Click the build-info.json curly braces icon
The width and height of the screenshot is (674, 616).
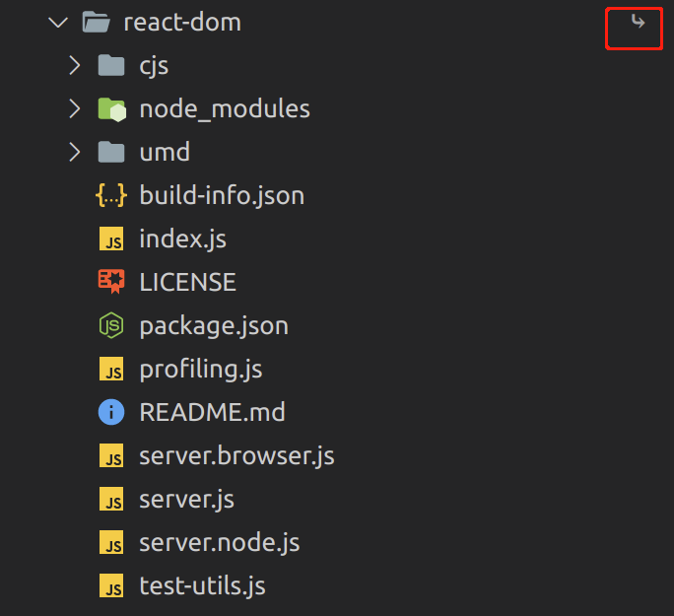point(111,195)
